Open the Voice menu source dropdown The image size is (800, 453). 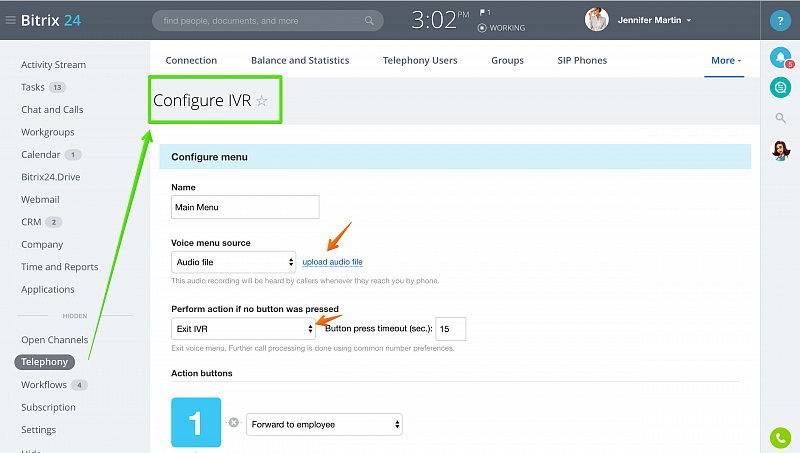[234, 262]
